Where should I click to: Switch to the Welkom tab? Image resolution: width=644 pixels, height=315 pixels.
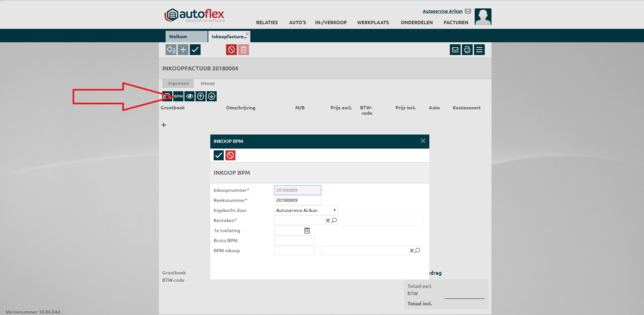(178, 37)
